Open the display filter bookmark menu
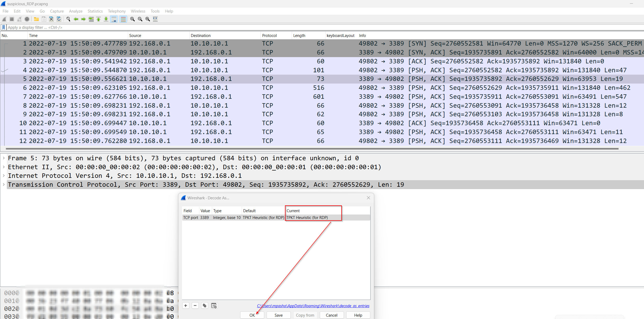 (x=3, y=27)
